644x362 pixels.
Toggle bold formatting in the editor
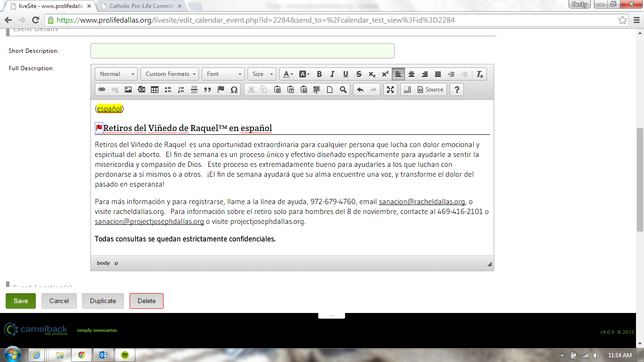[319, 74]
